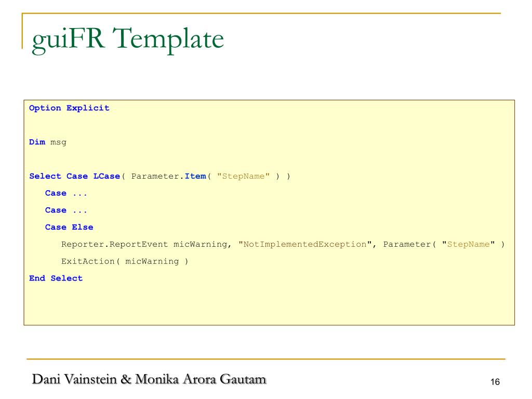Click the first 'Case ...' line
Image resolution: width=532 pixels, height=399 pixels.
[66, 193]
